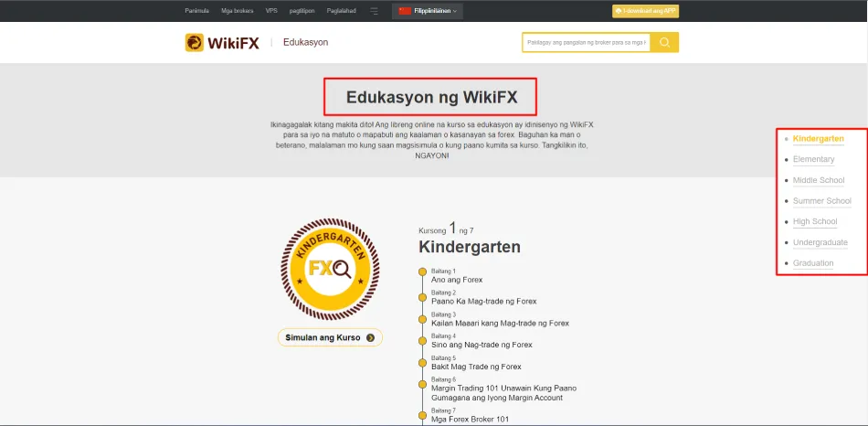Jump to Middle School in side navigation

coord(819,180)
